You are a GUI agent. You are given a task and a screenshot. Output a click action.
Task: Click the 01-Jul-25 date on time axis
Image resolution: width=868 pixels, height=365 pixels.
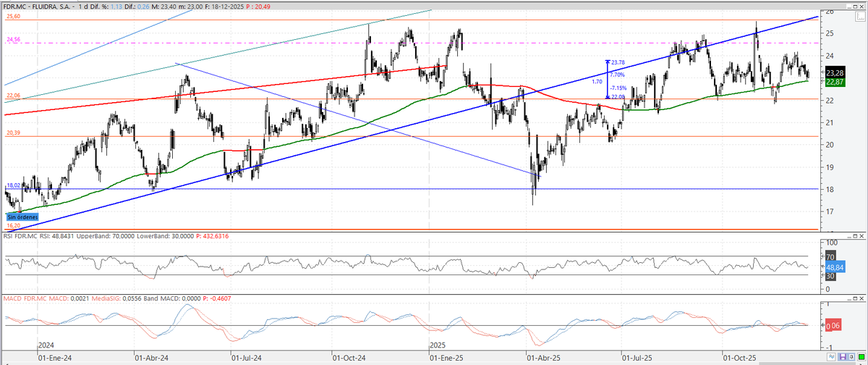coord(637,358)
